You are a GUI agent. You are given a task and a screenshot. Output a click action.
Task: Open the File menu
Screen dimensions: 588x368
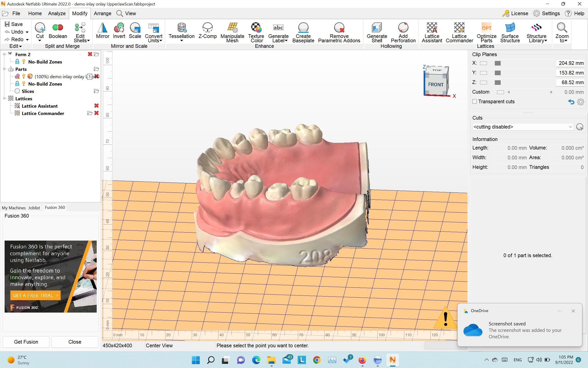16,13
